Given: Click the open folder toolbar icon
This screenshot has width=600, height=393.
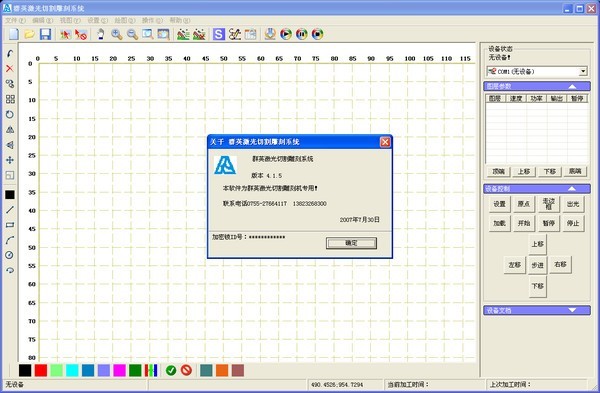Looking at the screenshot, I should click(29, 34).
